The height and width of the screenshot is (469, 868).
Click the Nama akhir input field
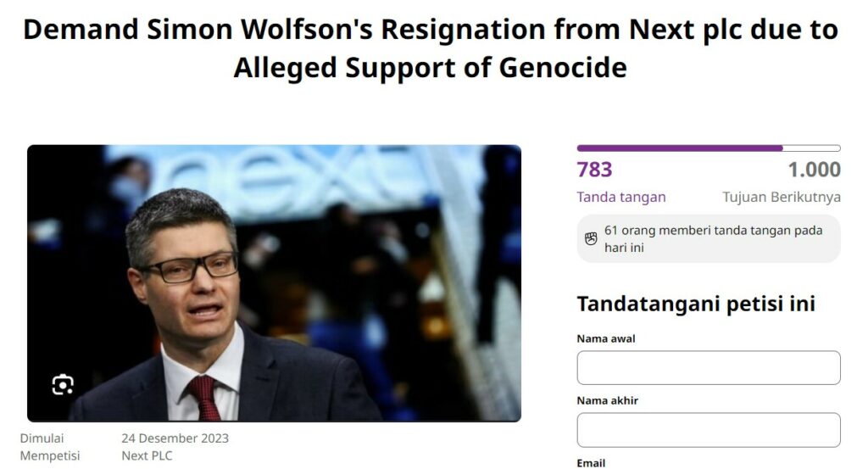pyautogui.click(x=709, y=430)
